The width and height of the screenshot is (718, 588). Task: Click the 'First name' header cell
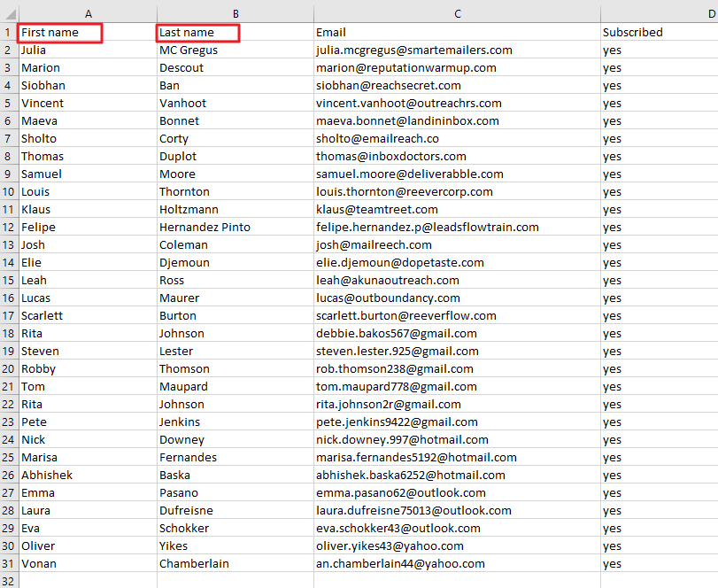coord(60,33)
